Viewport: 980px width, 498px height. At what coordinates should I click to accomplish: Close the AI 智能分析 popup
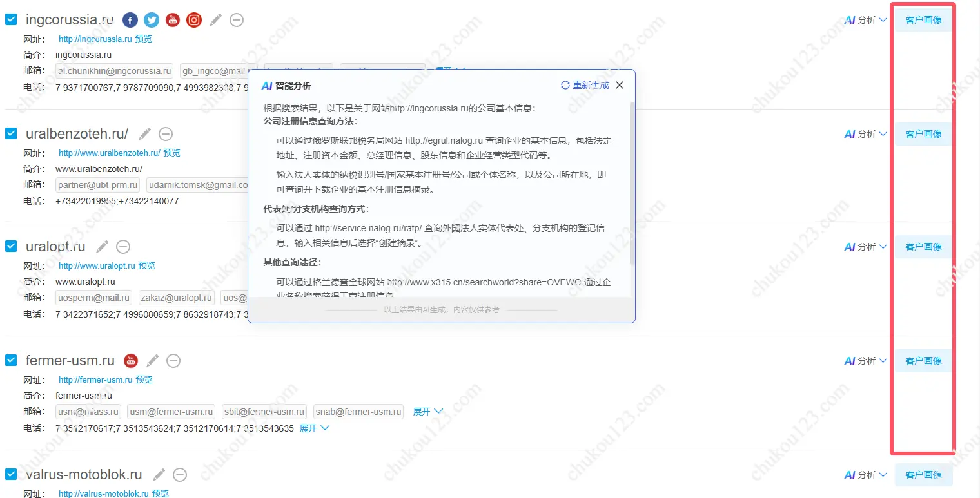click(x=620, y=85)
